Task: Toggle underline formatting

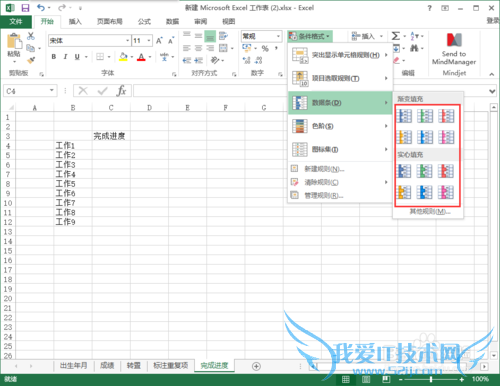Action: point(77,57)
